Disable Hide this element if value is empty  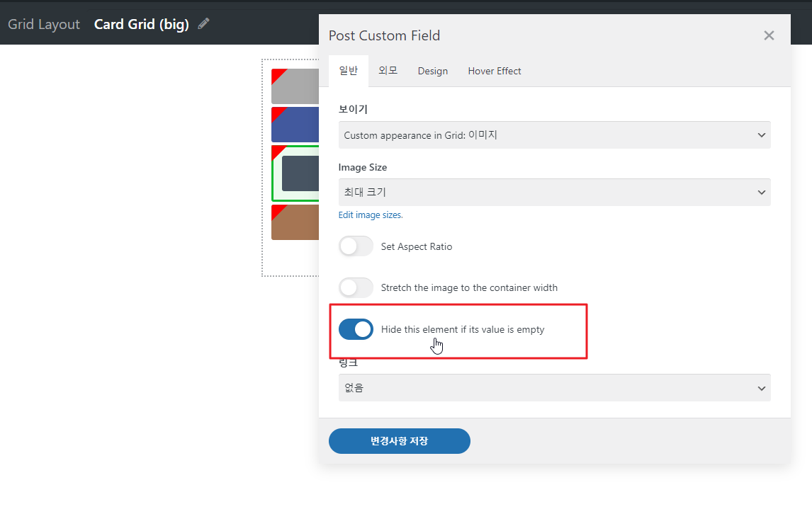coord(356,329)
